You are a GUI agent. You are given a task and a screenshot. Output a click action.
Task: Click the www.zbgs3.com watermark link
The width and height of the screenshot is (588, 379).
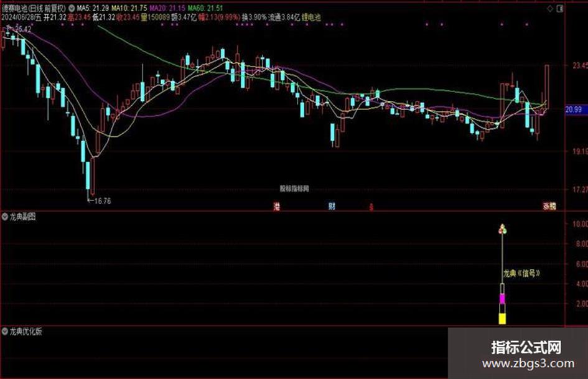pos(528,363)
